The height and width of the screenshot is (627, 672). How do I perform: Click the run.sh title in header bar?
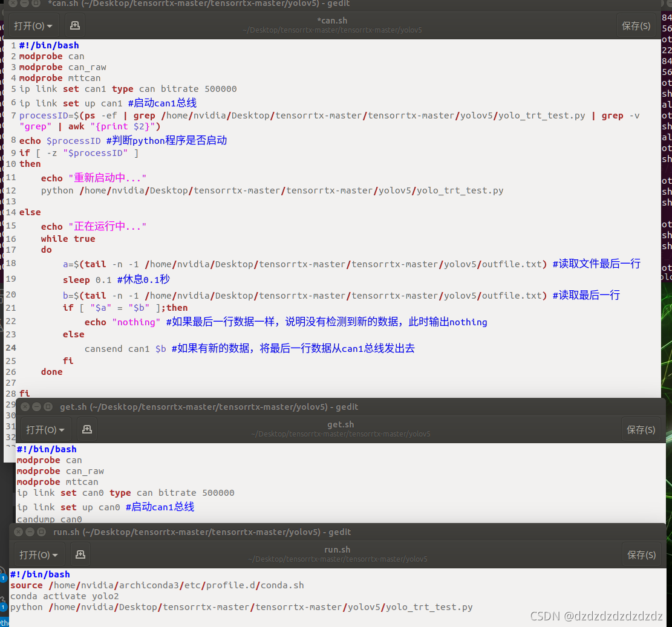[x=338, y=549]
